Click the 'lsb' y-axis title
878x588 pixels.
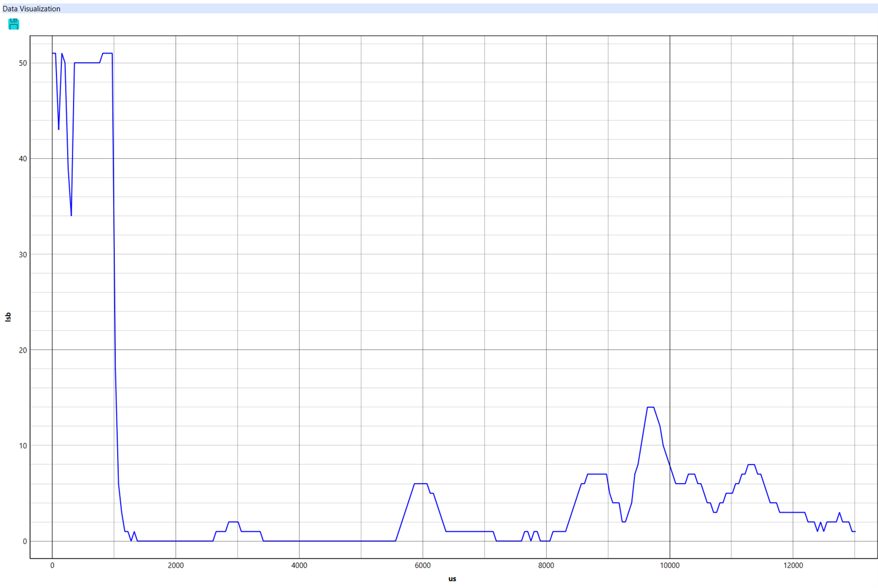(x=8, y=317)
